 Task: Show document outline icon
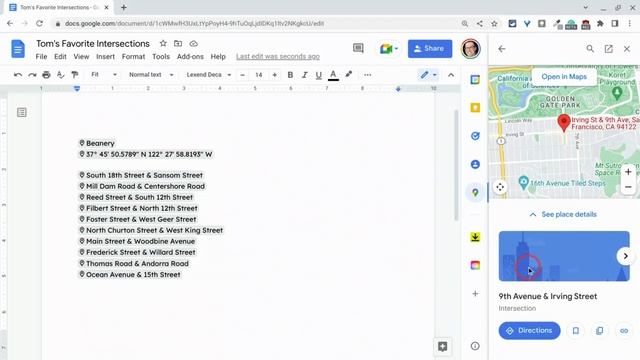pos(22,112)
